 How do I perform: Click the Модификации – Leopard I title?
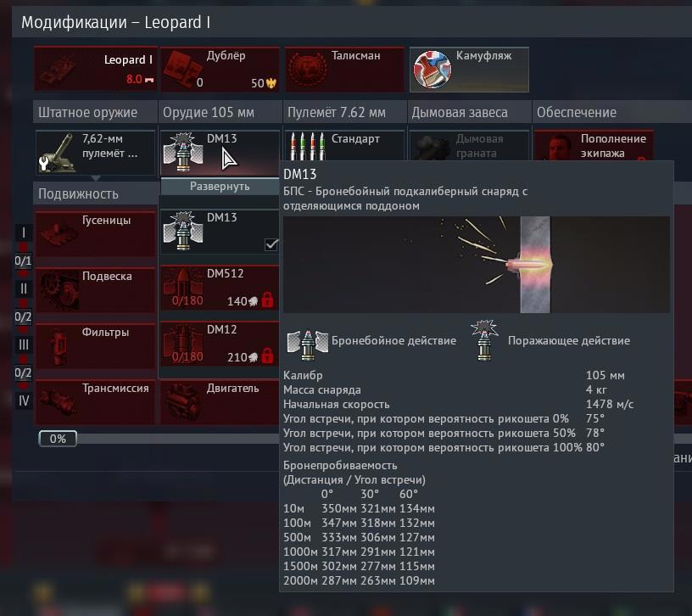pos(115,22)
